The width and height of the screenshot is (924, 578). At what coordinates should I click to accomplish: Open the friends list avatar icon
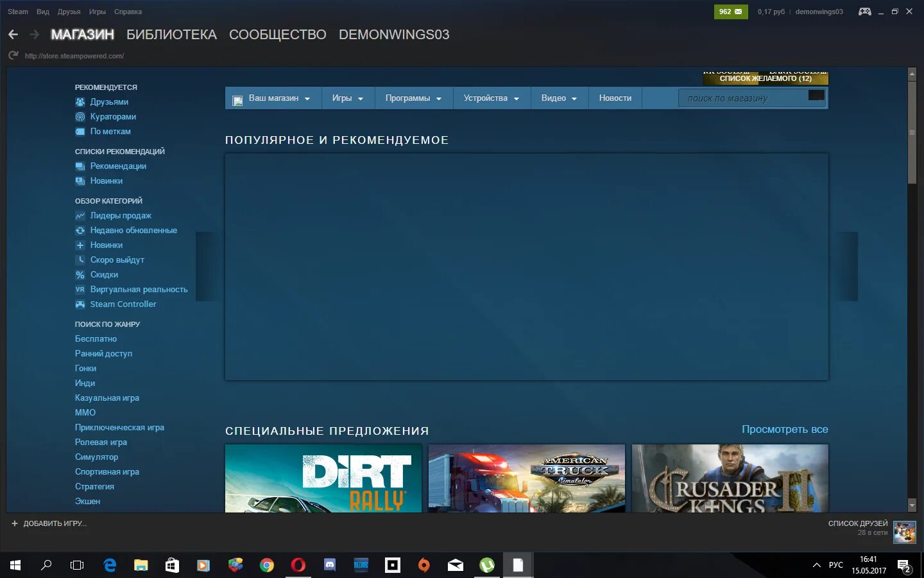click(905, 532)
